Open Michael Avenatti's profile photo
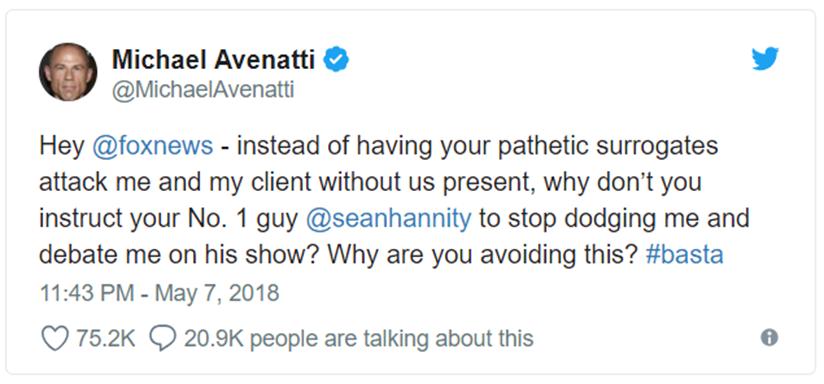 click(x=68, y=71)
